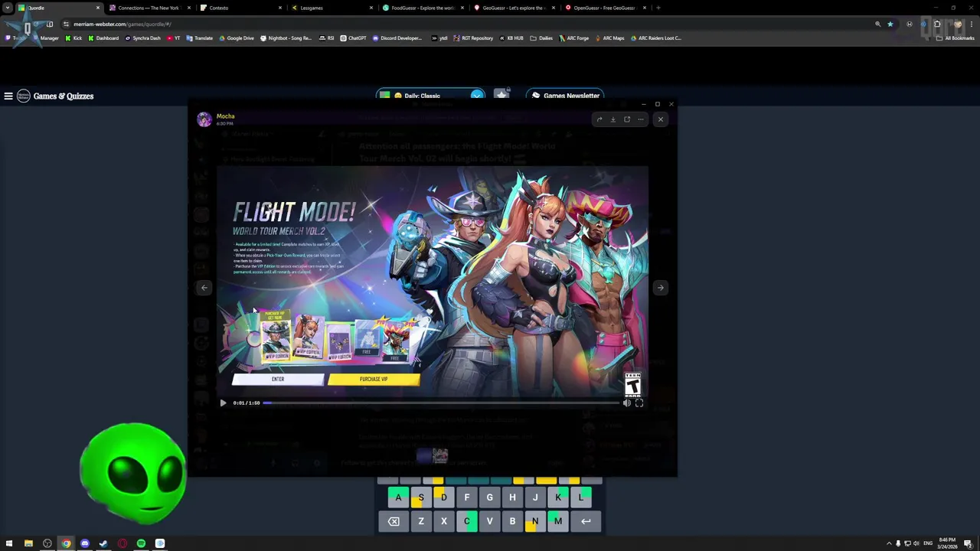The height and width of the screenshot is (551, 980).
Task: Tap the M key on Quordle keyboard
Action: pyautogui.click(x=557, y=521)
